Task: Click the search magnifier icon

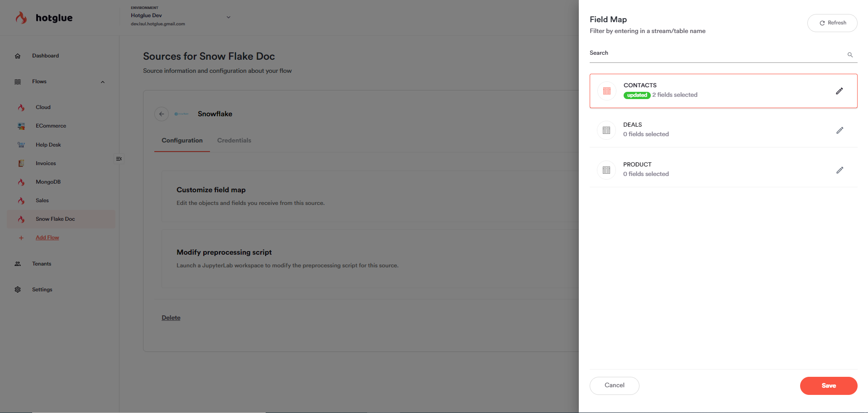Action: (x=850, y=55)
